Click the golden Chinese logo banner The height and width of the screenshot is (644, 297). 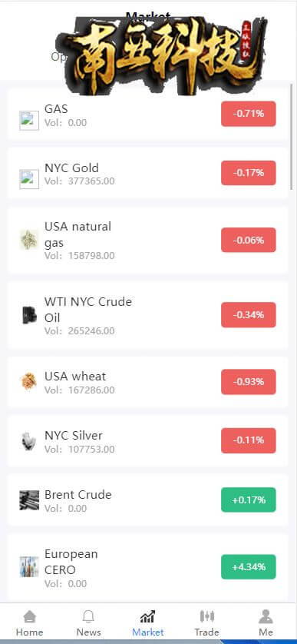162,55
